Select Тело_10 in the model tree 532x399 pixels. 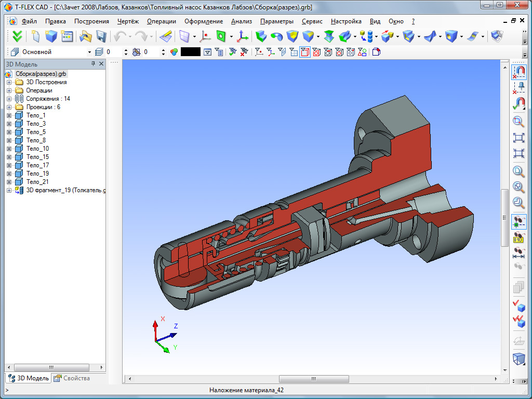click(x=37, y=149)
